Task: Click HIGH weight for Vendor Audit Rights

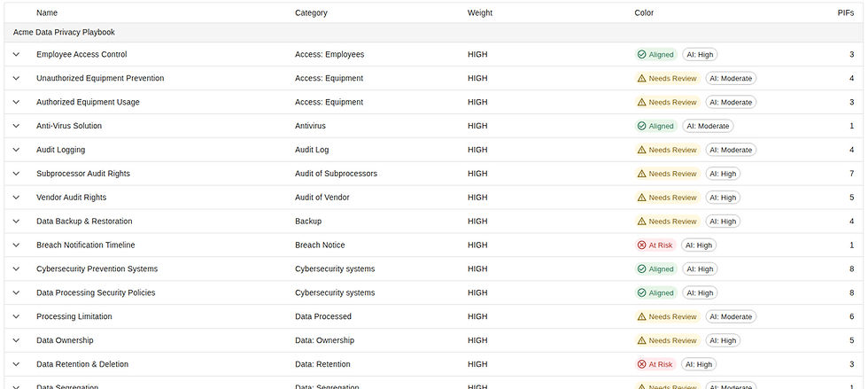Action: 477,198
